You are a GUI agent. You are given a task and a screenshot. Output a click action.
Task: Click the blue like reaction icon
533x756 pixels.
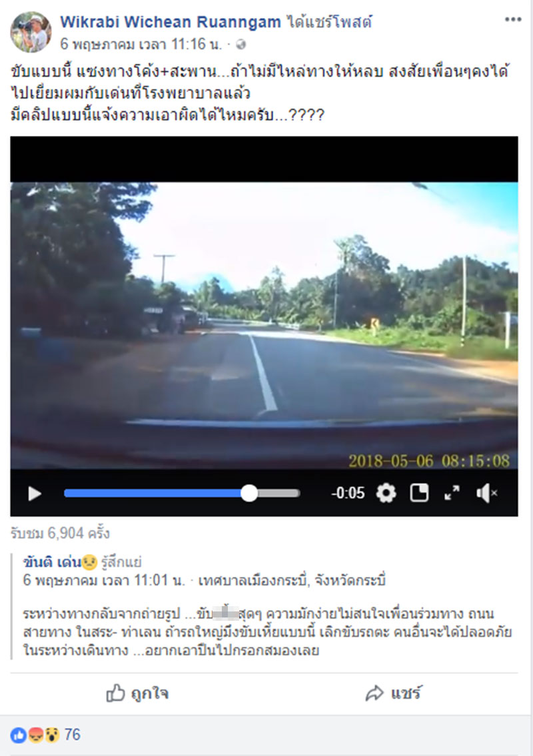[x=19, y=735]
